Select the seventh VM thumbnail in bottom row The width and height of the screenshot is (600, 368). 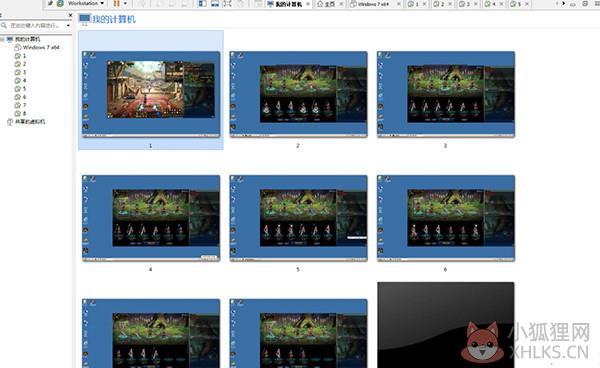pyautogui.click(x=151, y=334)
